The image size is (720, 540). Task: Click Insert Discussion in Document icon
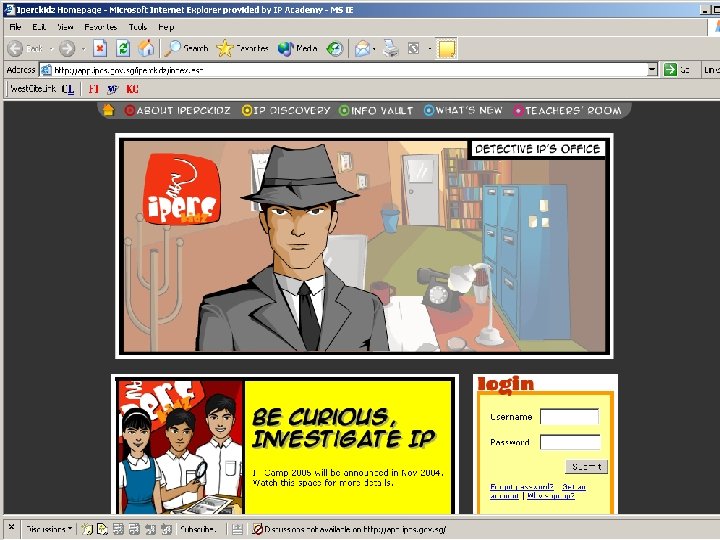tap(87, 529)
